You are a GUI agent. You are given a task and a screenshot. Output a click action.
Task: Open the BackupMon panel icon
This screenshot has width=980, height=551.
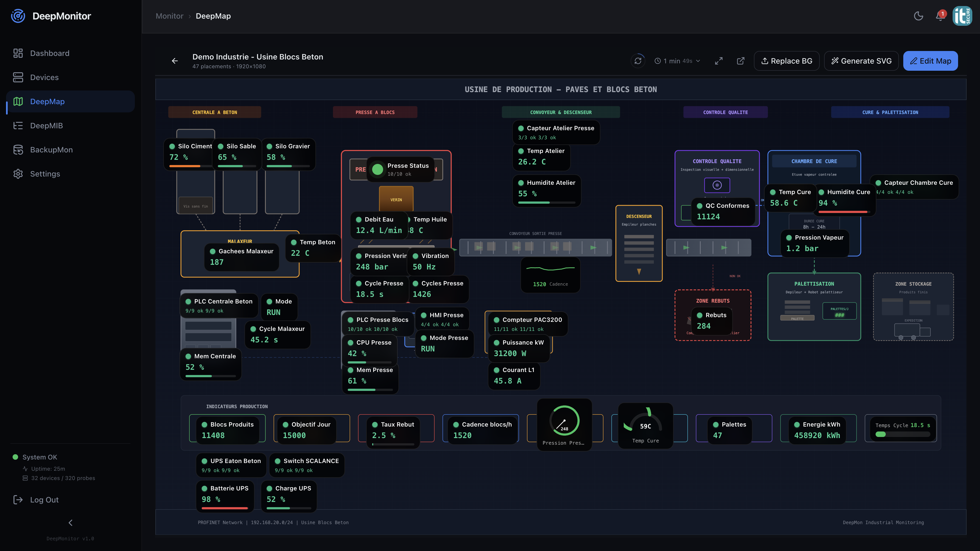pos(18,150)
